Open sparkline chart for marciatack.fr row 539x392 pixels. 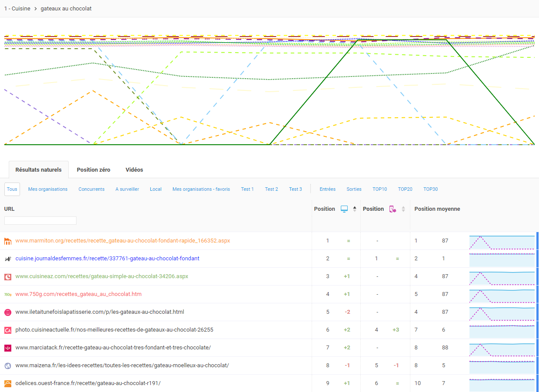coord(502,348)
